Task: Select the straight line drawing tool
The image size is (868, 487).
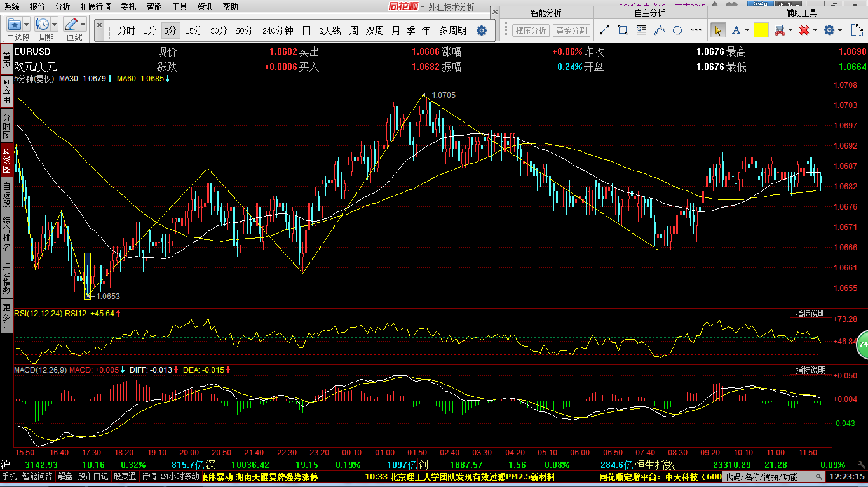Action: [x=604, y=30]
